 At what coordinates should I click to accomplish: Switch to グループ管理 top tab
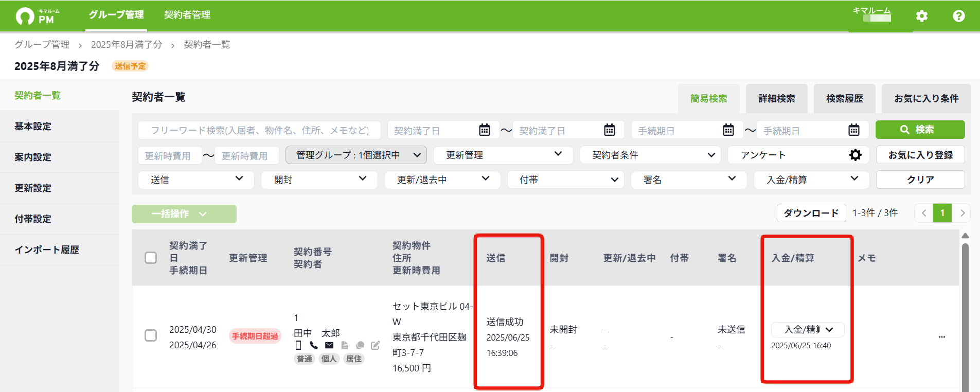[x=116, y=15]
